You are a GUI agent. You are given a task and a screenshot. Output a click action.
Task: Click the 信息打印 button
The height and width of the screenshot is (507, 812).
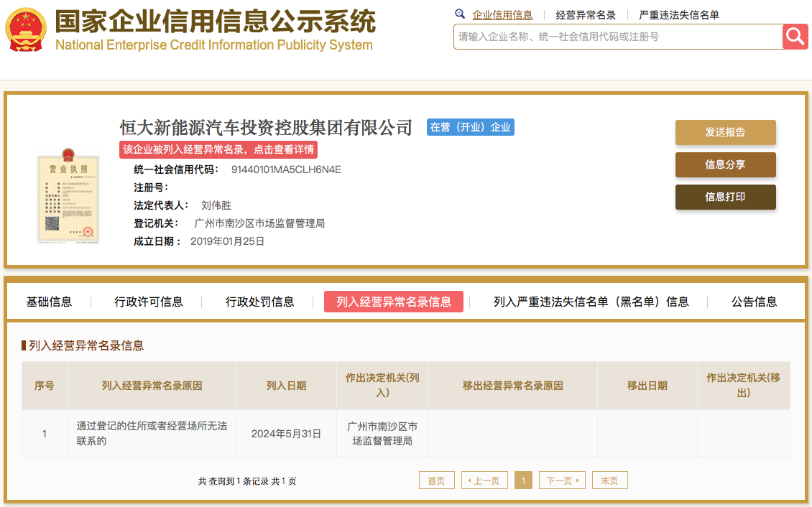point(726,197)
